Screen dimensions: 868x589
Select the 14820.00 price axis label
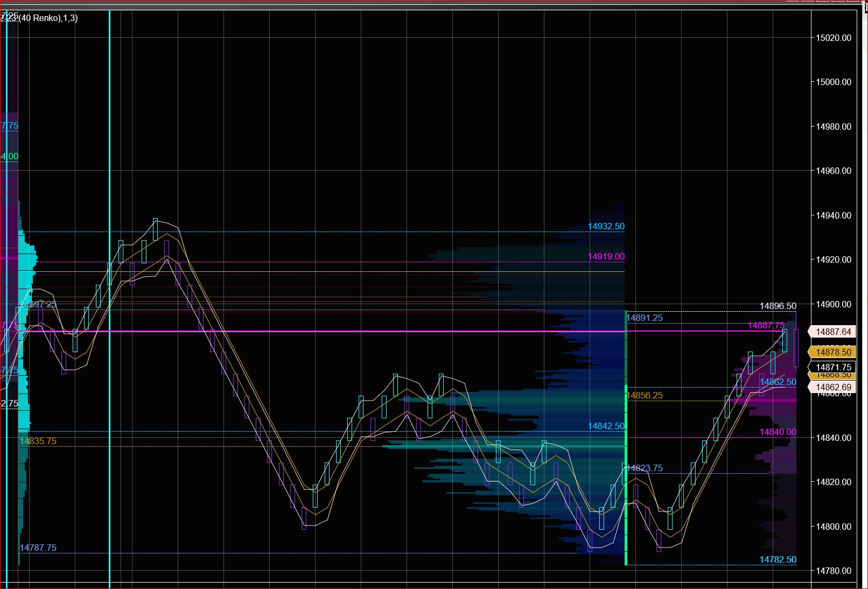tap(834, 482)
